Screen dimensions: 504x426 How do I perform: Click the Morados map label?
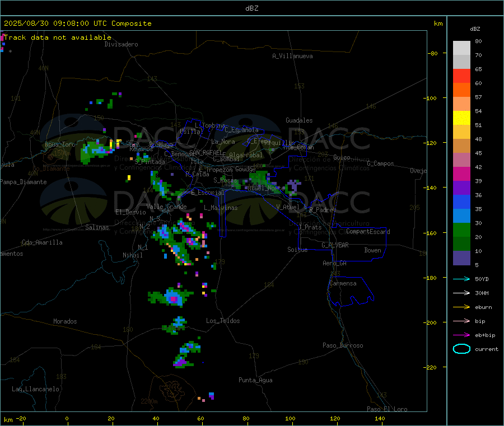click(65, 321)
